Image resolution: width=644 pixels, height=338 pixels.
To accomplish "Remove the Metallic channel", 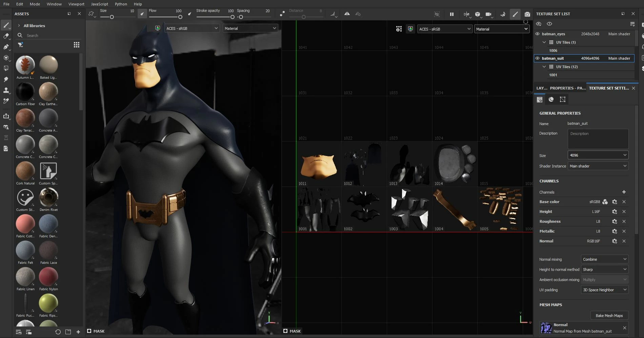I will pyautogui.click(x=624, y=231).
